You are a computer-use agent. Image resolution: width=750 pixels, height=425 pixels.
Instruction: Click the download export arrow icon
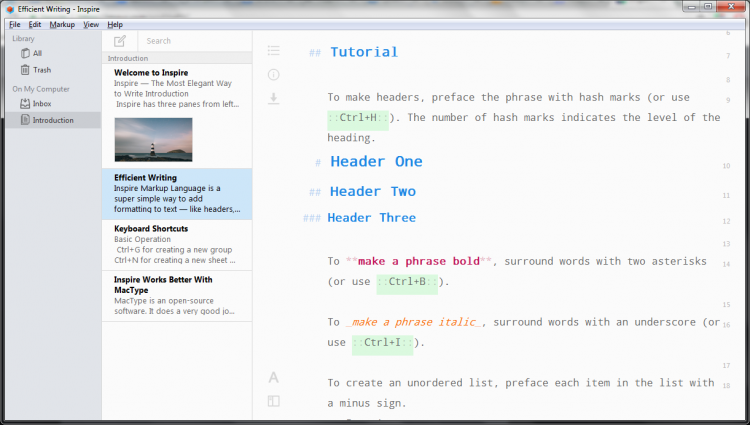coord(274,98)
